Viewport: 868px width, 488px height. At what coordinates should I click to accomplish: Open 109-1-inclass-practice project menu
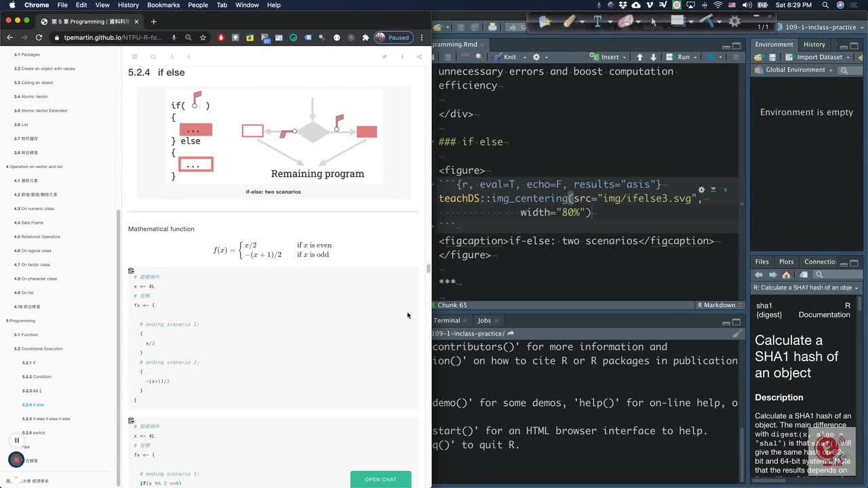819,27
